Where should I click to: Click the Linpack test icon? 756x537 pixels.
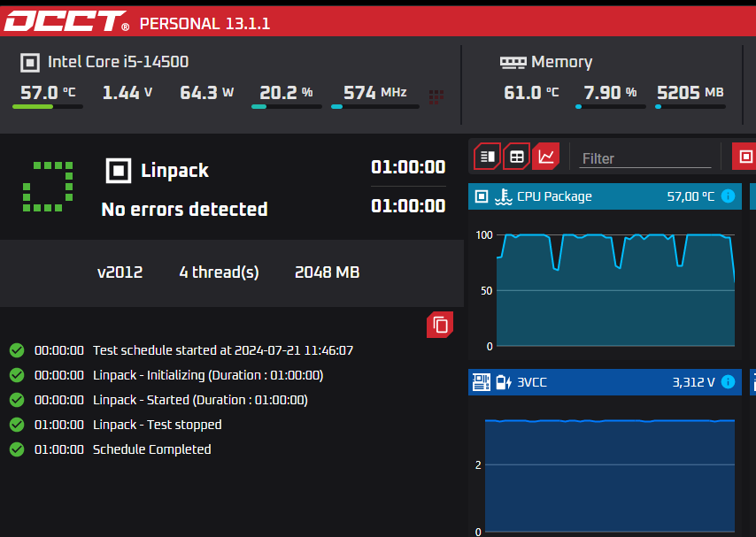coord(118,170)
